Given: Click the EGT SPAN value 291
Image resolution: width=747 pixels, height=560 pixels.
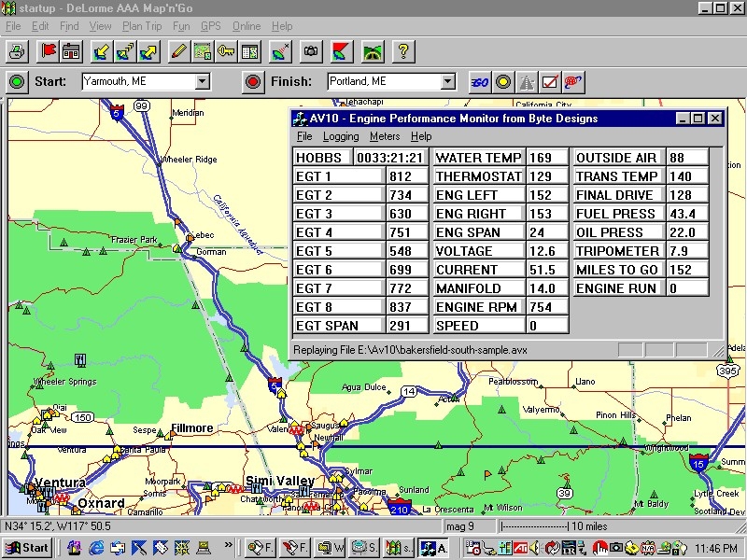Looking at the screenshot, I should 407,326.
